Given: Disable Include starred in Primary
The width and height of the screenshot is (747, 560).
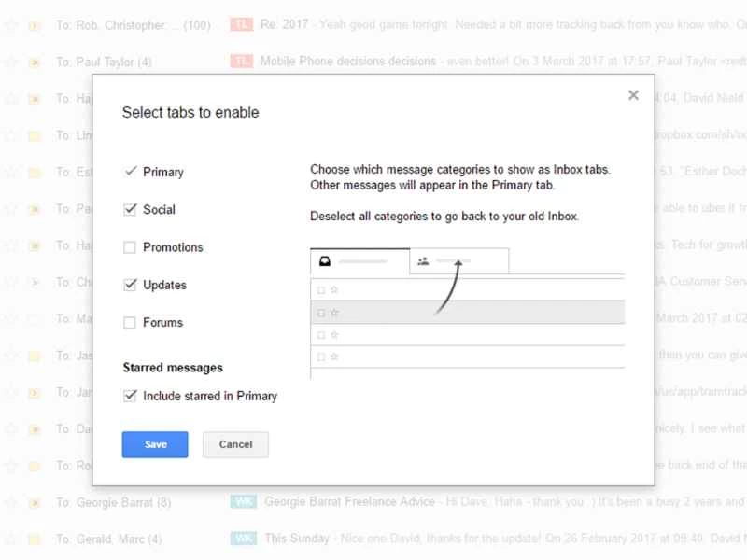Looking at the screenshot, I should [x=131, y=396].
